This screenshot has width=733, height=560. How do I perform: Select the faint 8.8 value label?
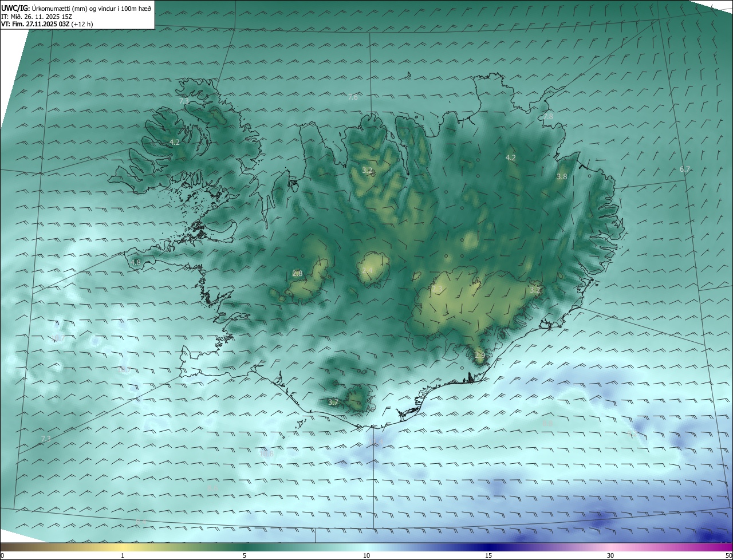tap(547, 423)
